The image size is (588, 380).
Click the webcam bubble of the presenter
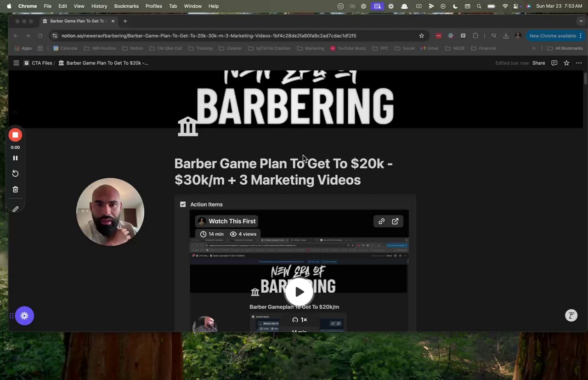110,212
